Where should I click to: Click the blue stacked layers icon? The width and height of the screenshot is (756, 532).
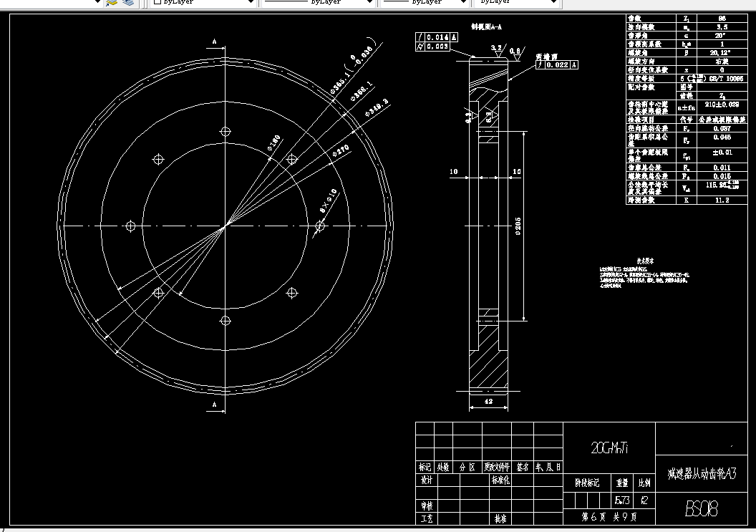[x=127, y=2]
